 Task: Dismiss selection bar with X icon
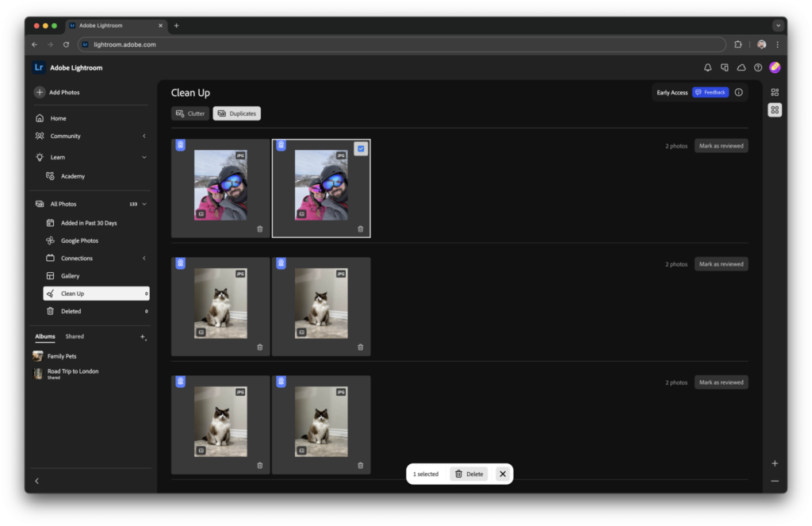(503, 474)
